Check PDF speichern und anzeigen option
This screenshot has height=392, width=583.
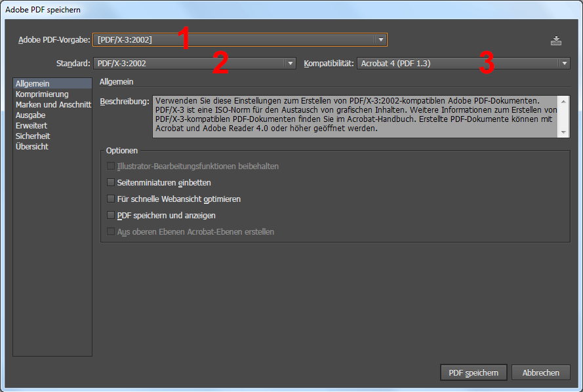[x=111, y=216]
